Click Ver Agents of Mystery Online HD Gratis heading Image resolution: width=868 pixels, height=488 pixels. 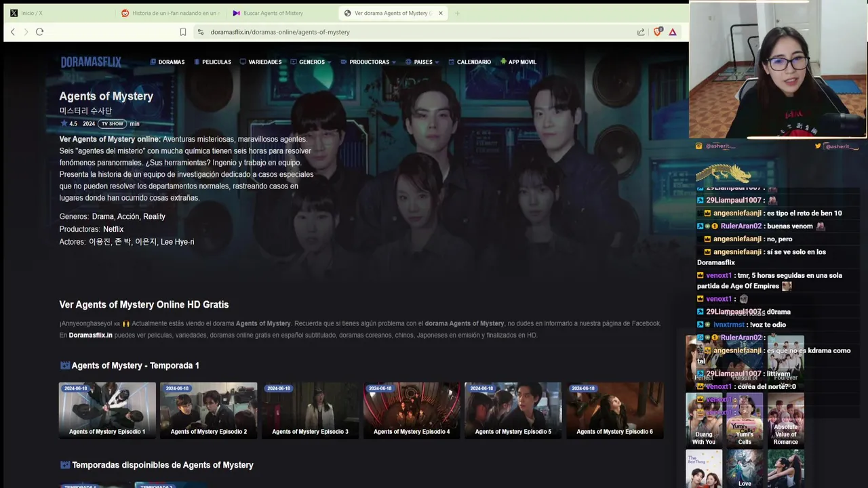[144, 304]
